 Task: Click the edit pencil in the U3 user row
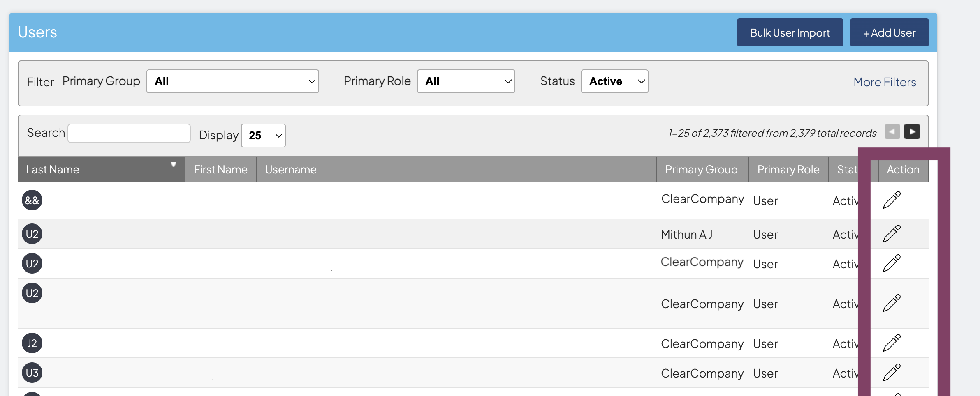click(x=892, y=373)
